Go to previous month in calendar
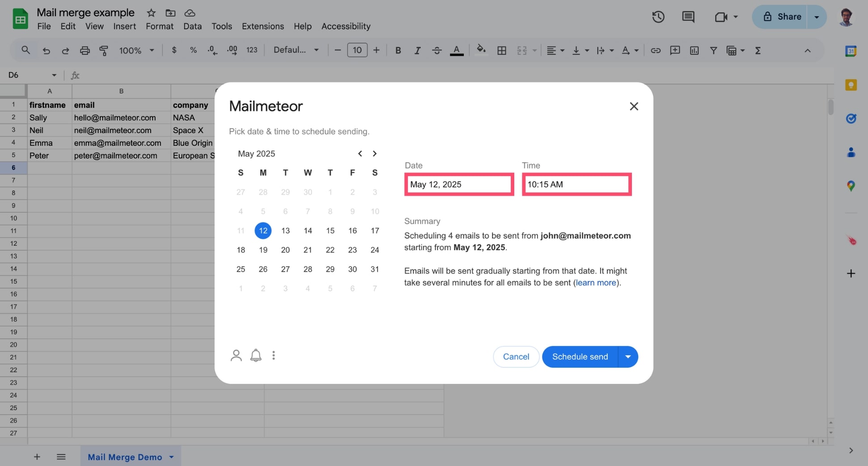 (360, 154)
